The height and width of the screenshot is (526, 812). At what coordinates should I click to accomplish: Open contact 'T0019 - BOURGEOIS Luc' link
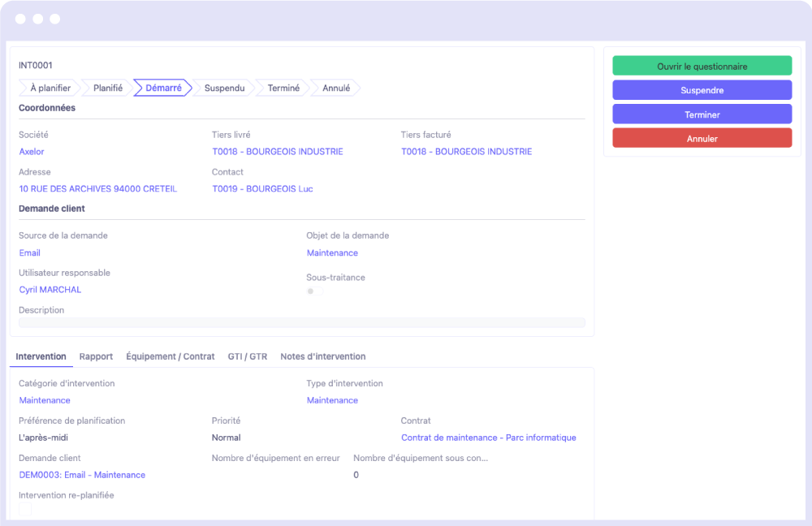(262, 189)
